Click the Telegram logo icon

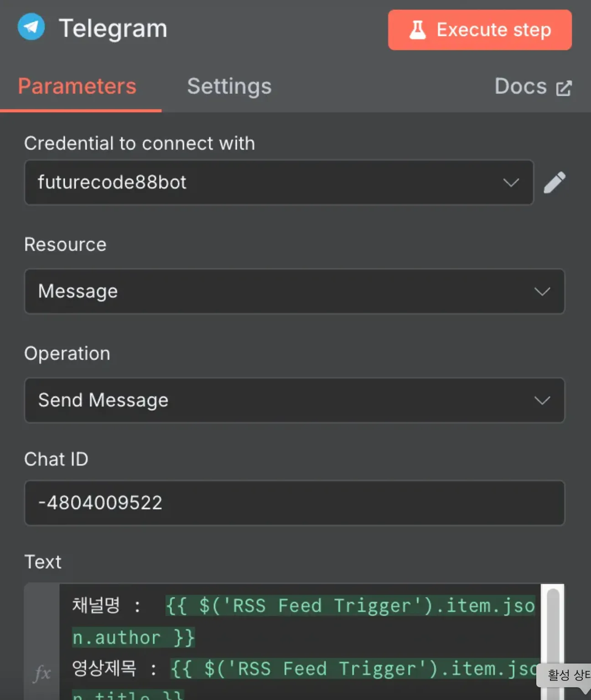pos(31,27)
